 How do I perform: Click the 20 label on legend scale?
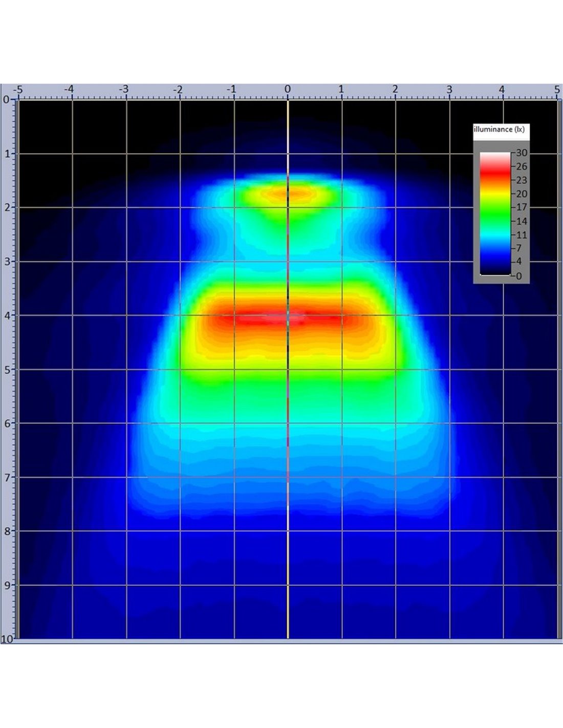tap(522, 194)
